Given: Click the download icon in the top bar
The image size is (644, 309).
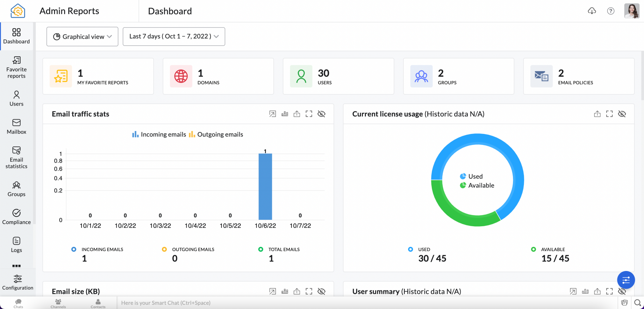Looking at the screenshot, I should (x=592, y=11).
